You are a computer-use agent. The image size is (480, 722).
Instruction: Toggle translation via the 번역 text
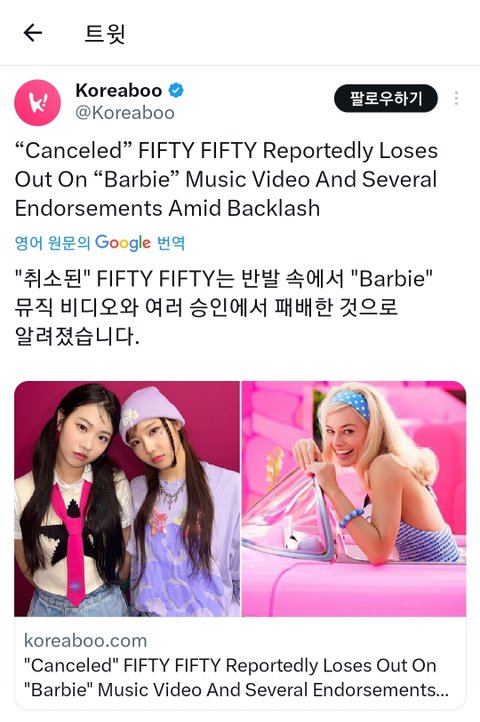[171, 243]
